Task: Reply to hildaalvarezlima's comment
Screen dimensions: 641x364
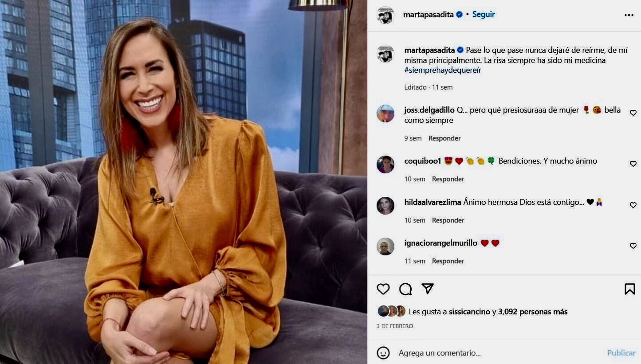Action: click(x=448, y=220)
